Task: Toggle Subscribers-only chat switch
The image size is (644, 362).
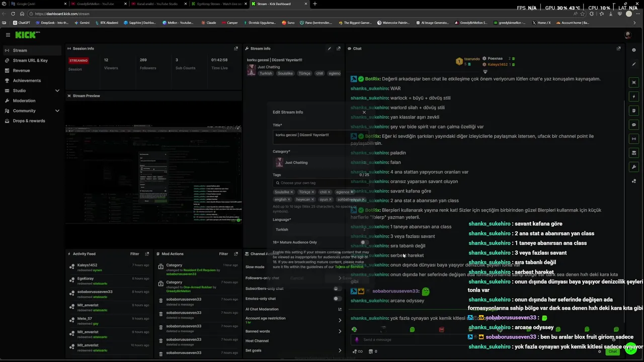Action: pos(338,289)
